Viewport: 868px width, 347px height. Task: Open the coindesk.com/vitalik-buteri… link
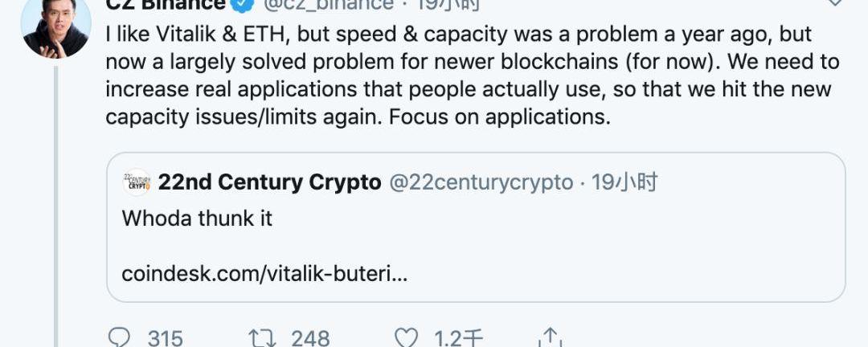click(264, 274)
